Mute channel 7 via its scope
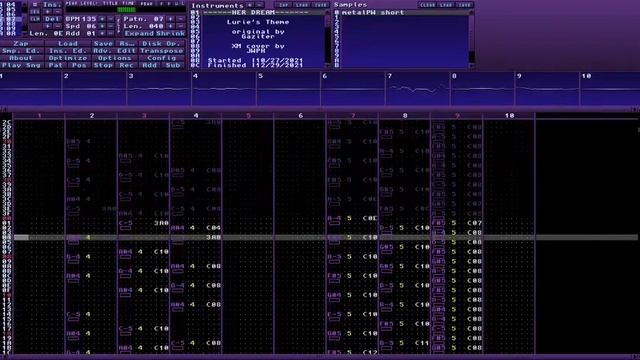This screenshot has height=360, width=640. pyautogui.click(x=417, y=89)
